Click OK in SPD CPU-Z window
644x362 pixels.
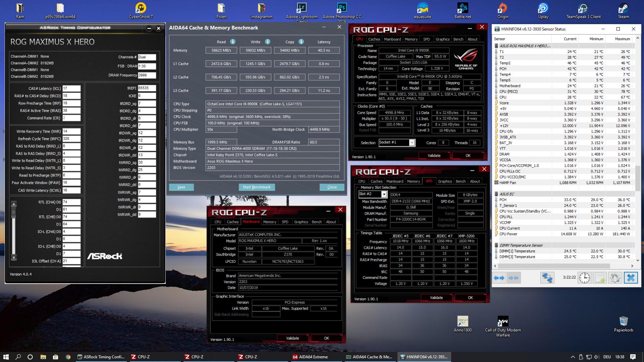coord(470,298)
